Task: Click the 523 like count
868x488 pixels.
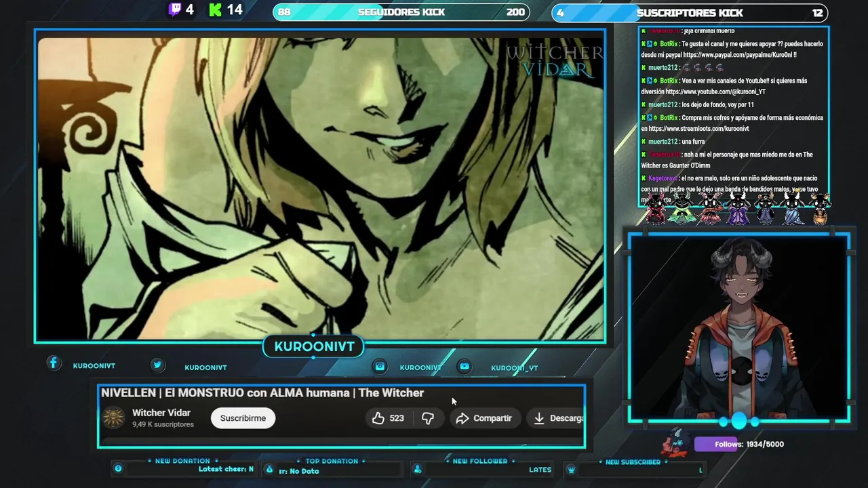Action: click(397, 418)
